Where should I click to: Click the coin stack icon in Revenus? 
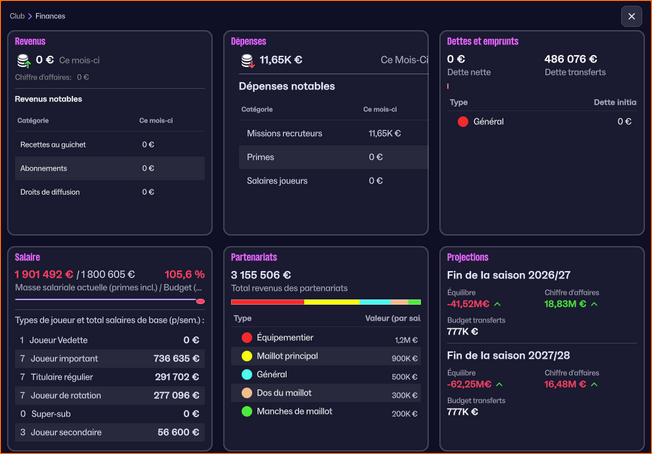23,61
